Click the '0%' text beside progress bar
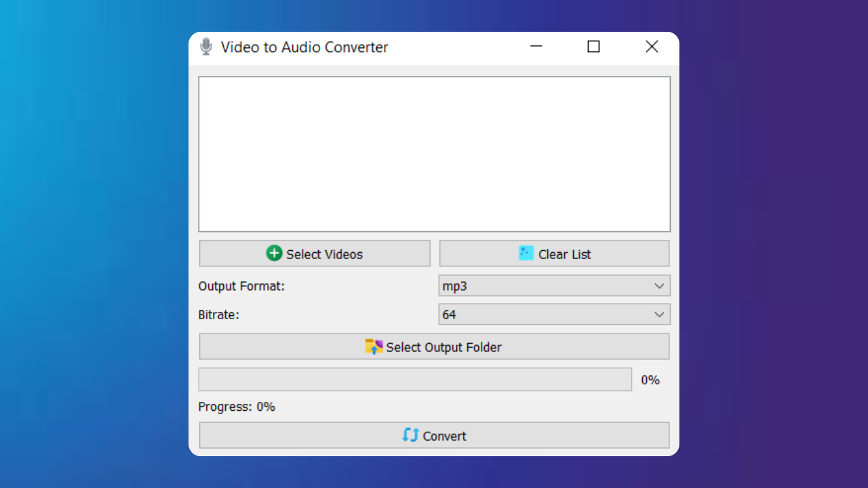Image resolution: width=868 pixels, height=488 pixels. coord(650,380)
